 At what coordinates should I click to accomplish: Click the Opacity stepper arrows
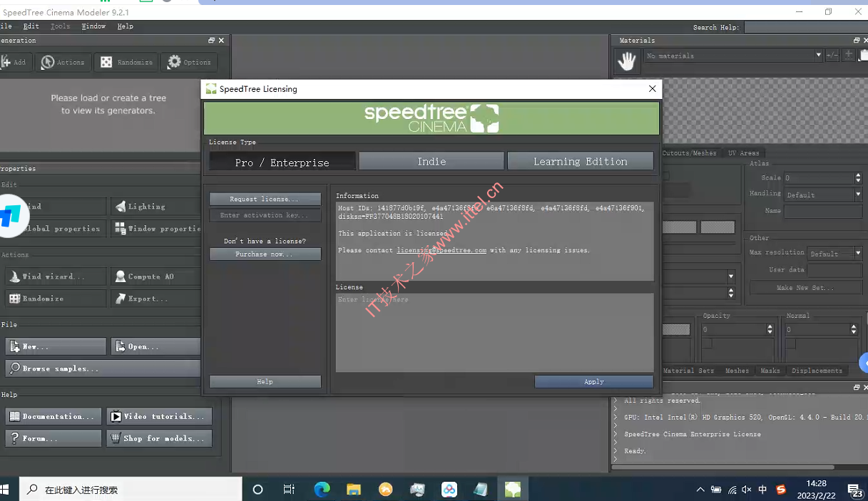770,329
